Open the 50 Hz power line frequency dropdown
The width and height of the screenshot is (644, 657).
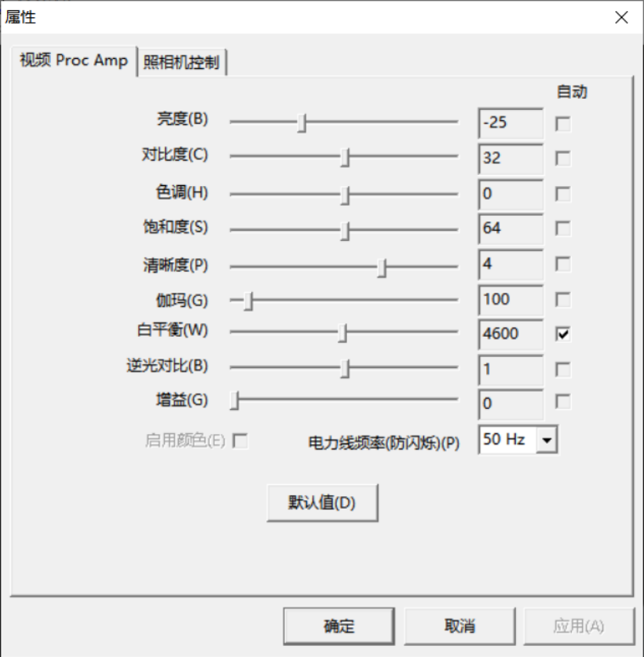click(x=547, y=440)
